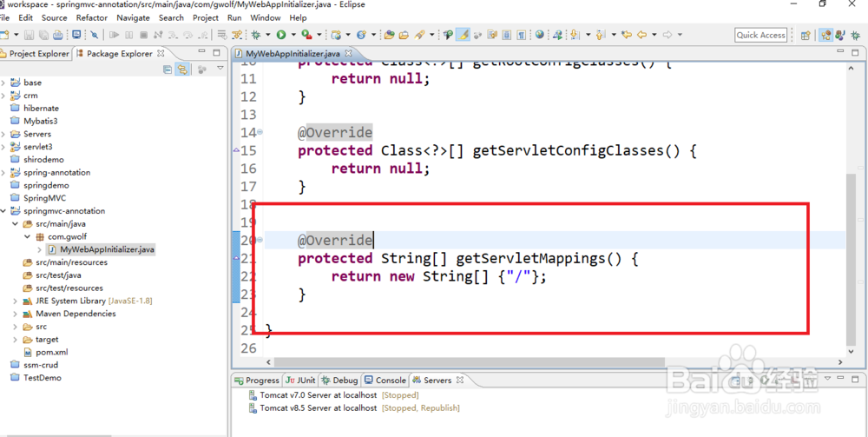Image resolution: width=868 pixels, height=437 pixels.
Task: Open the Window menu
Action: [265, 17]
